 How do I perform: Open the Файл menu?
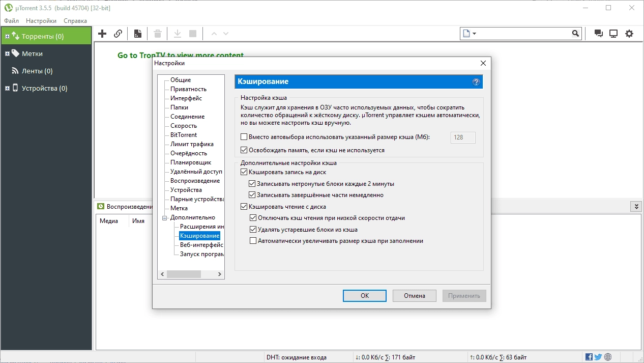[x=11, y=21]
